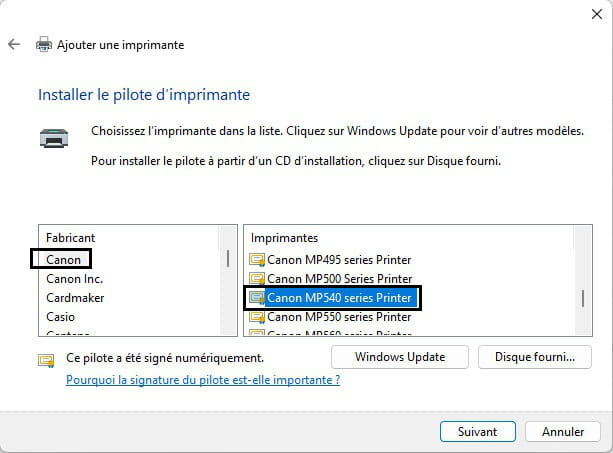Click the driver icon next to Canon MP550
613x453 pixels.
[x=257, y=317]
